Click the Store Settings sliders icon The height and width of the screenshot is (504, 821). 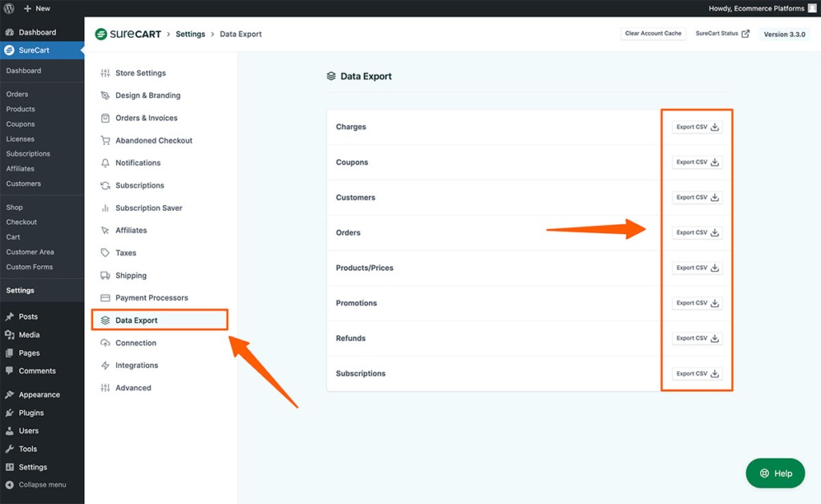click(x=105, y=73)
